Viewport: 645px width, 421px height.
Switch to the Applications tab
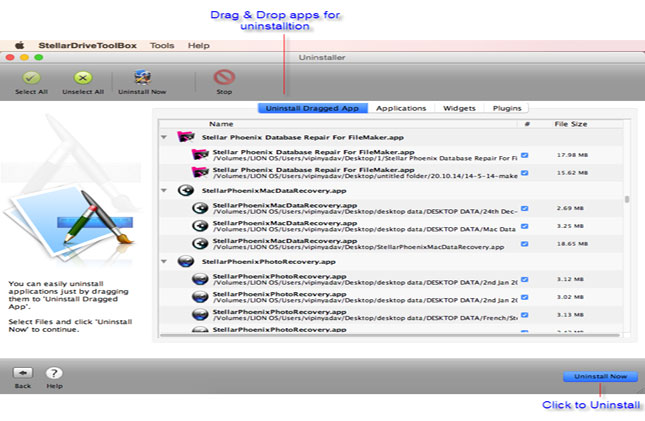click(401, 108)
